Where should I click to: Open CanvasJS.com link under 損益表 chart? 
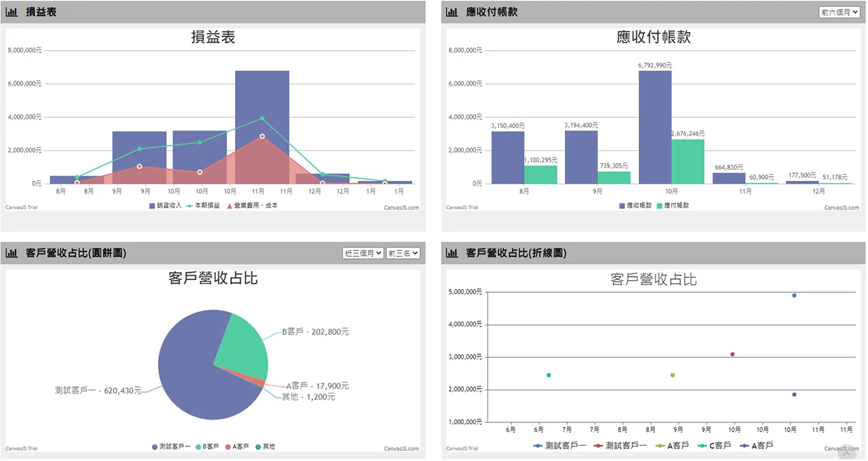401,208
